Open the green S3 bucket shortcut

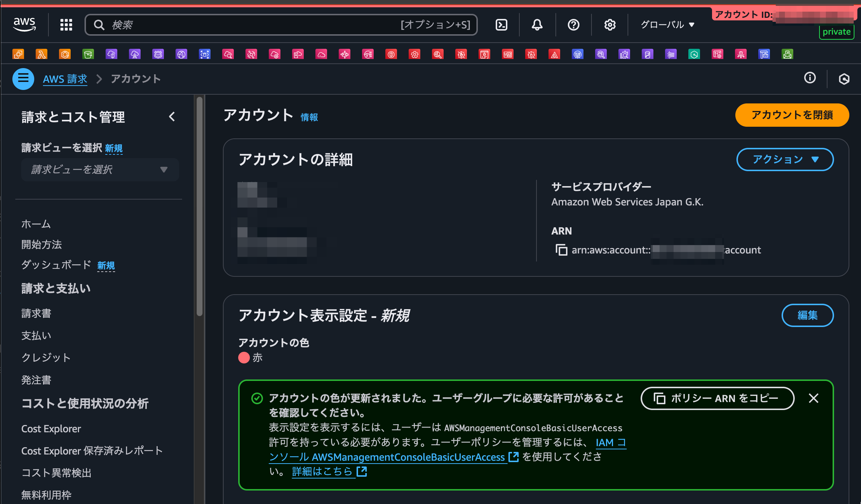88,54
